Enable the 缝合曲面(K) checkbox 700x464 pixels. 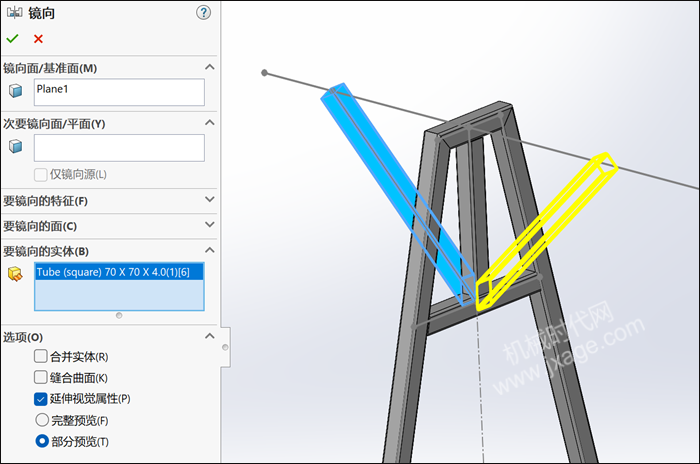click(41, 377)
